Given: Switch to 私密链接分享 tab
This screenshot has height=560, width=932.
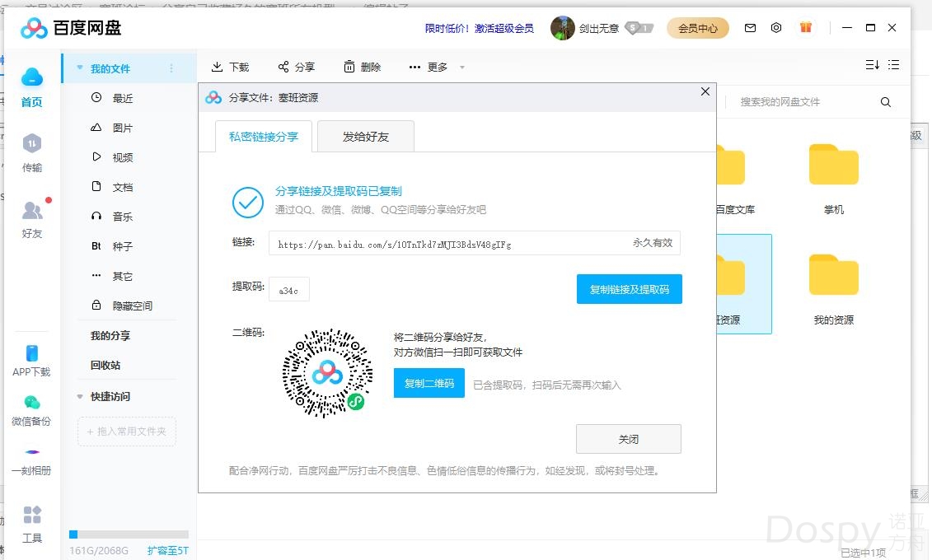Looking at the screenshot, I should pyautogui.click(x=264, y=137).
